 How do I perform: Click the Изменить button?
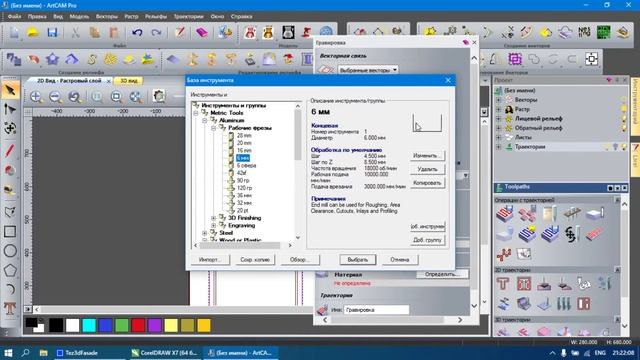point(427,156)
